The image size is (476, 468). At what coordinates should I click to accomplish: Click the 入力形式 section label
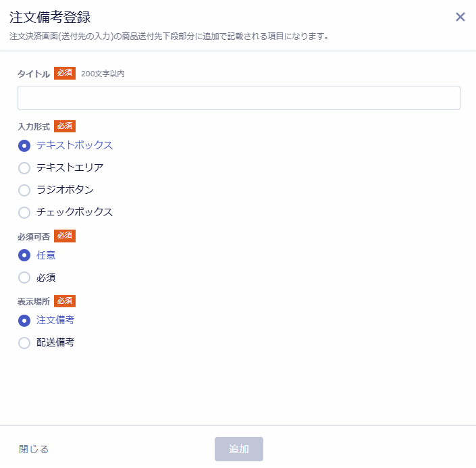[34, 126]
